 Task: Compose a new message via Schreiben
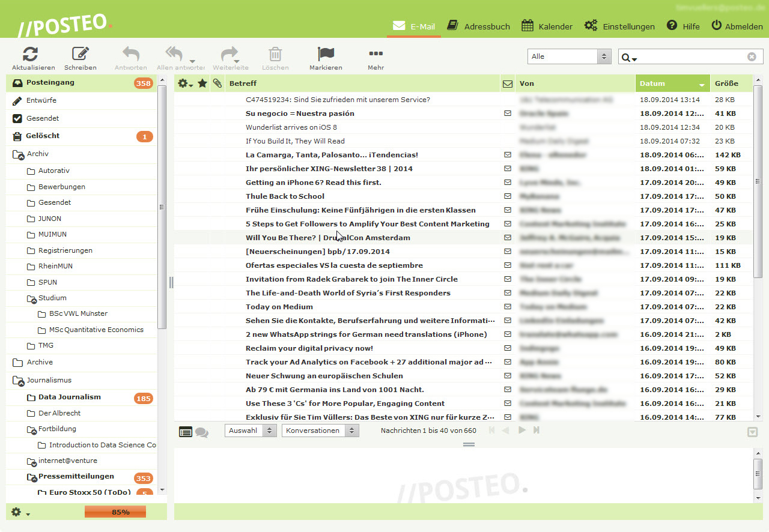(x=81, y=58)
